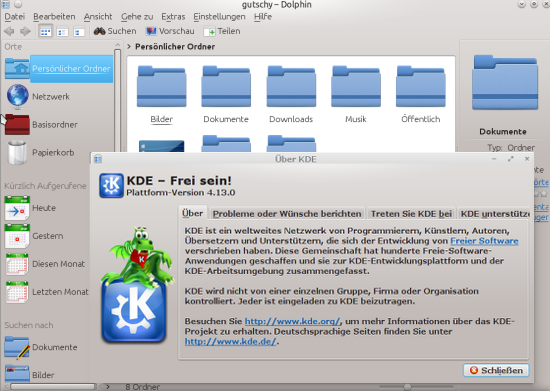The image size is (550, 391).
Task: Open the Ansicht menu
Action: click(98, 16)
